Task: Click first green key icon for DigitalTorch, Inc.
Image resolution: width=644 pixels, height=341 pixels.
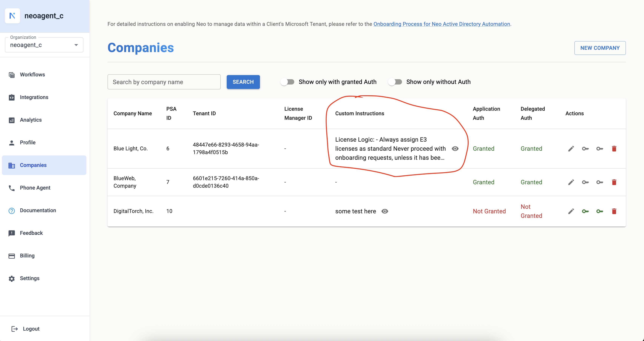Action: pos(585,211)
